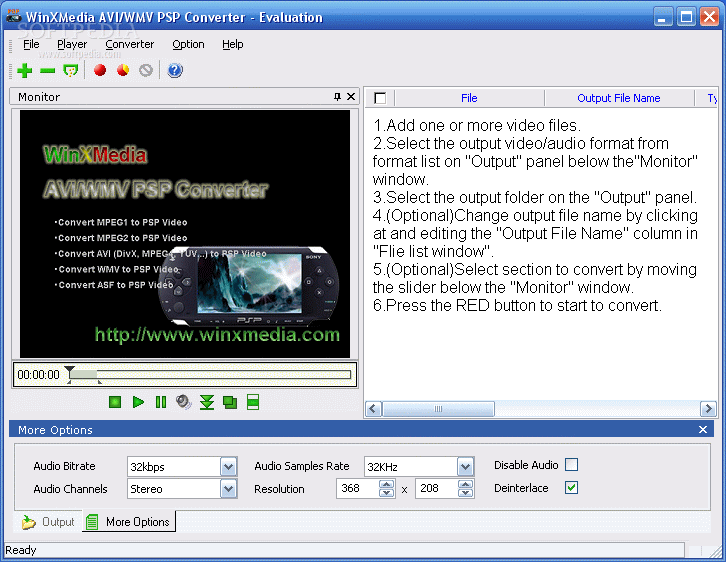Decrease resolution width with down arrow
This screenshot has height=562, width=726.
click(386, 493)
